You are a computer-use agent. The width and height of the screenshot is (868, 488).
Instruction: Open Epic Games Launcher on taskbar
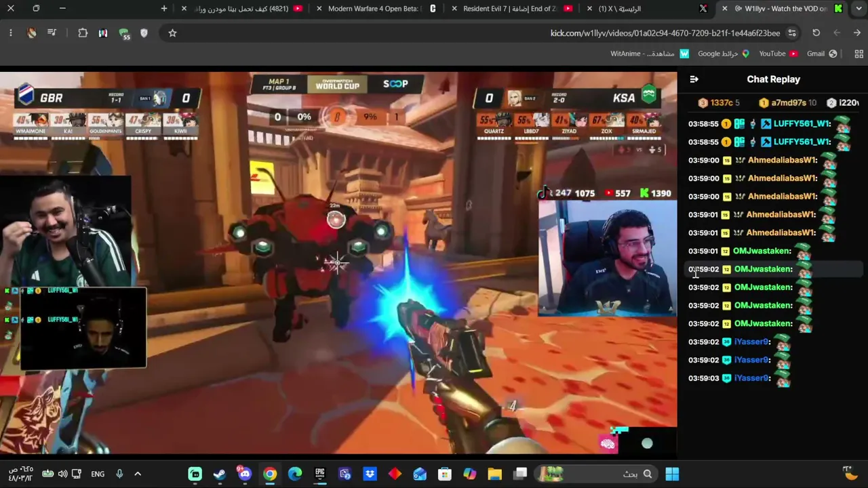320,474
